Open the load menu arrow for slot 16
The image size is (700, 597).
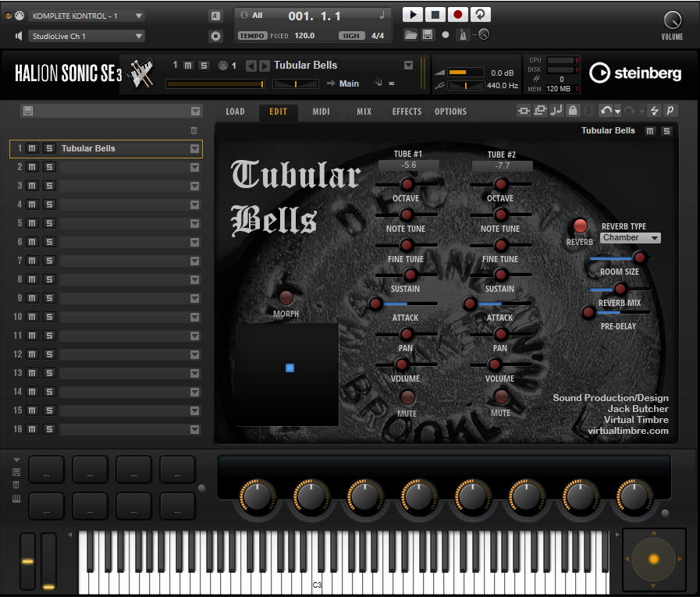tap(194, 429)
